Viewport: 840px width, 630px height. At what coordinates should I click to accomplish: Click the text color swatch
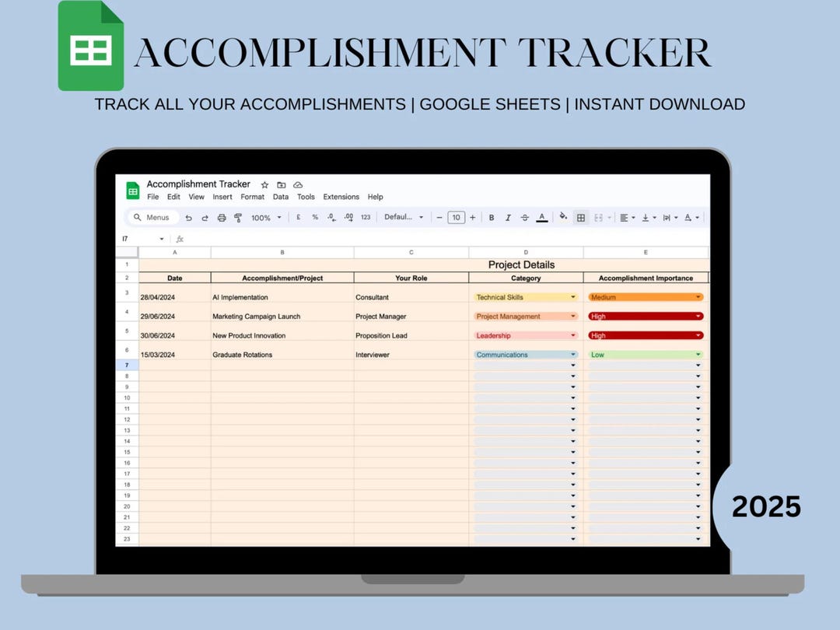pos(542,218)
